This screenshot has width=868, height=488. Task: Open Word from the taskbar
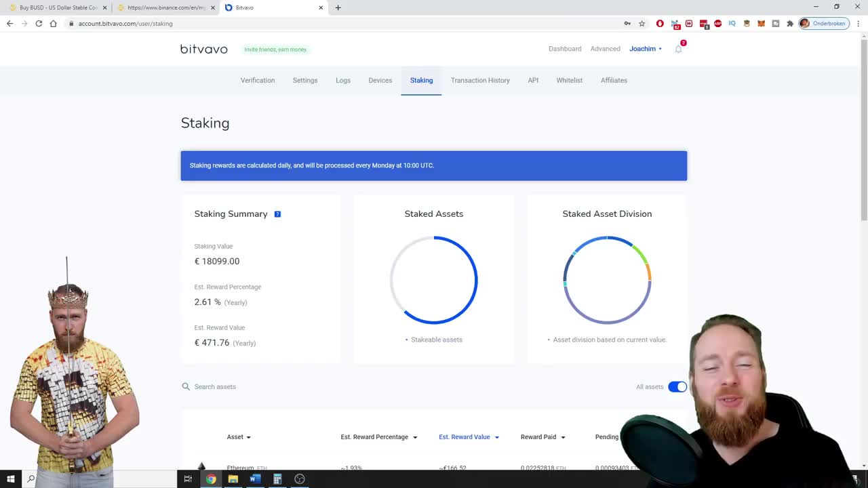[x=255, y=479]
